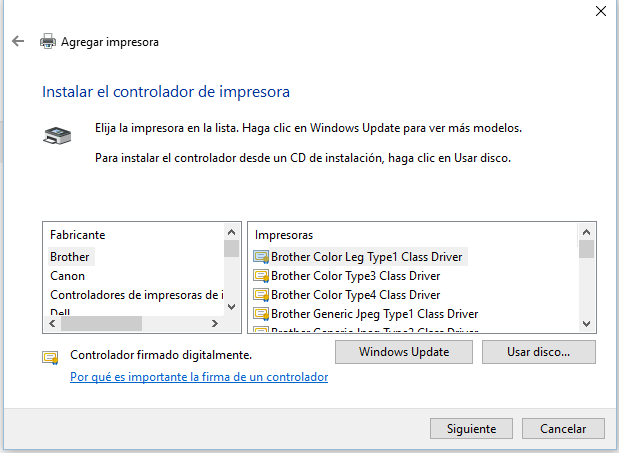Click the Brother Color Type3 driver icon
This screenshot has height=453, width=619.
261,276
